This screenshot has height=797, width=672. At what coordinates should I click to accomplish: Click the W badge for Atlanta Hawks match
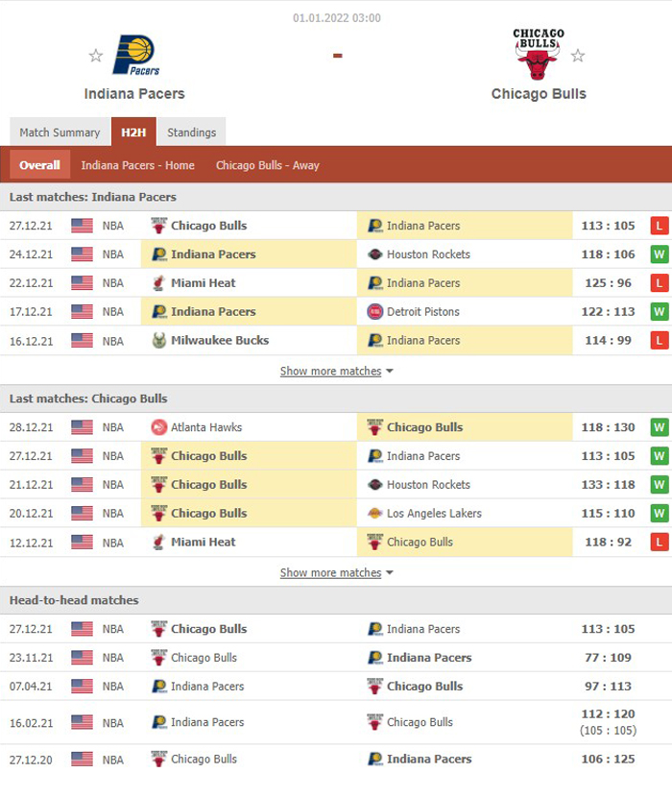point(660,427)
